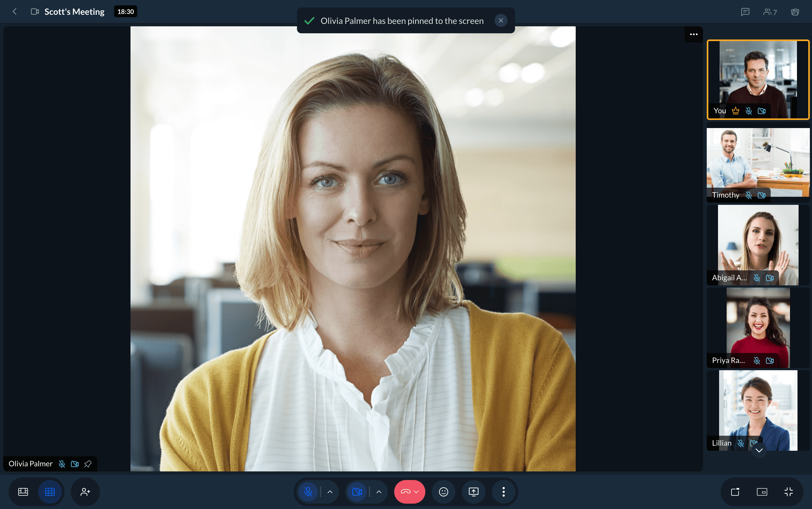Viewport: 812px width, 509px height.
Task: Start sharing your screen
Action: (473, 492)
